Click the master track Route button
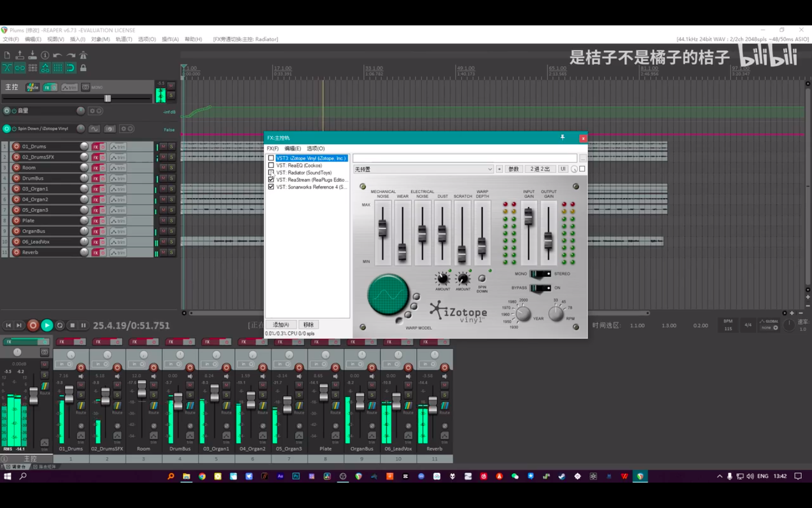The image size is (812, 508). tap(33, 87)
